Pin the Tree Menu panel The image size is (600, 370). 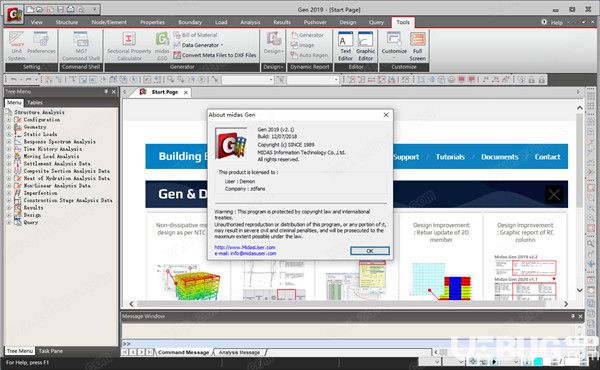point(106,92)
